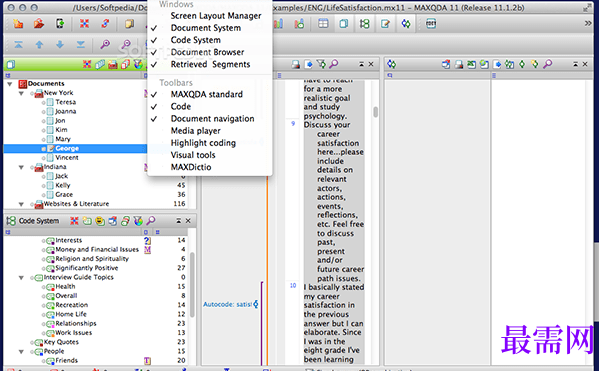Collapse the Websites & Literature group
The height and width of the screenshot is (371, 613).
tap(21, 204)
